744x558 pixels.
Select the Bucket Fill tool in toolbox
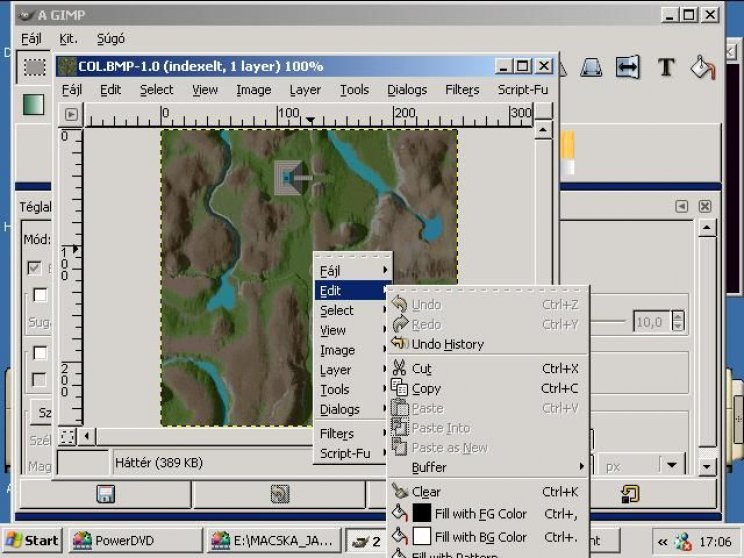tap(702, 67)
